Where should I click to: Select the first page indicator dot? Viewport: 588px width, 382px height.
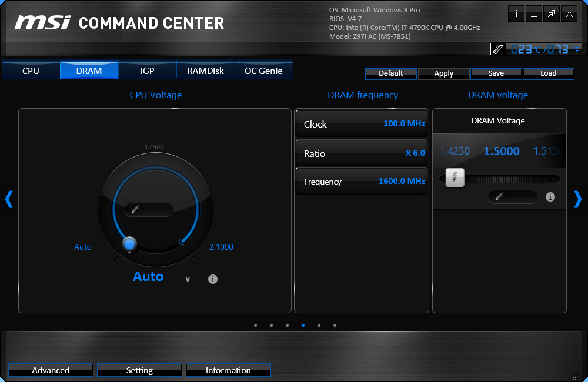tap(255, 326)
